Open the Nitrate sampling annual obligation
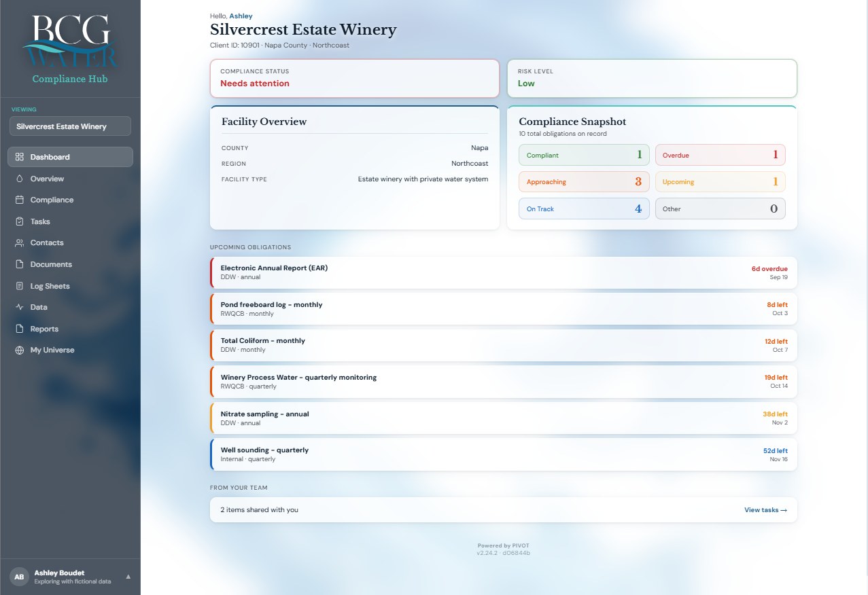 point(504,418)
